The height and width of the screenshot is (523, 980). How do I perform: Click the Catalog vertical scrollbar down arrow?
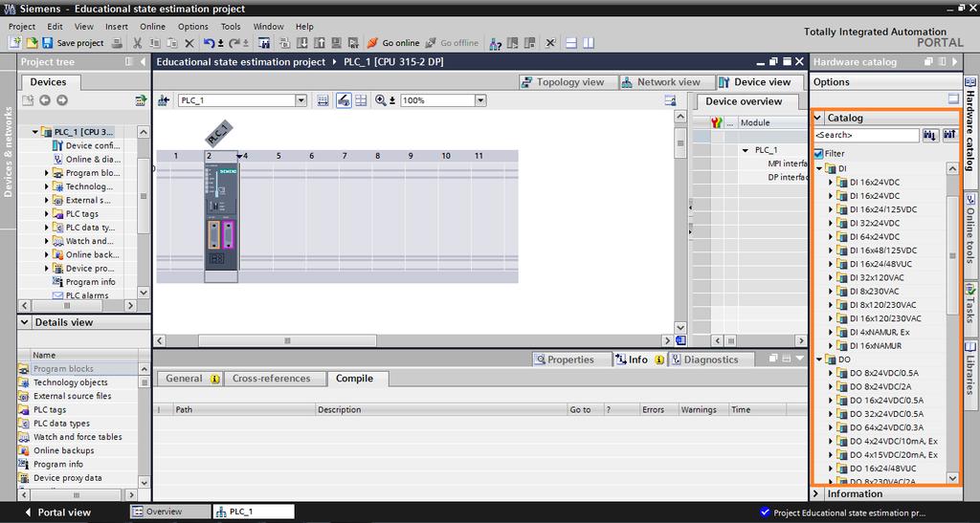952,479
